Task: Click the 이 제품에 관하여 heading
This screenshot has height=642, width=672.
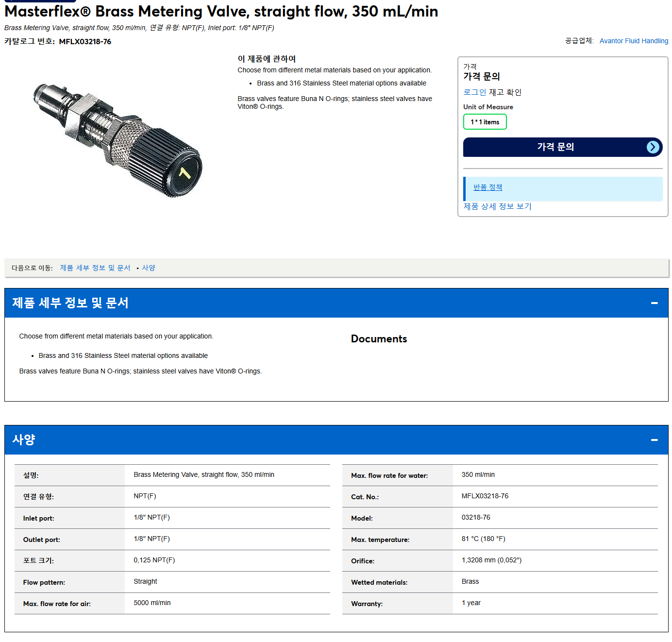Action: point(267,59)
